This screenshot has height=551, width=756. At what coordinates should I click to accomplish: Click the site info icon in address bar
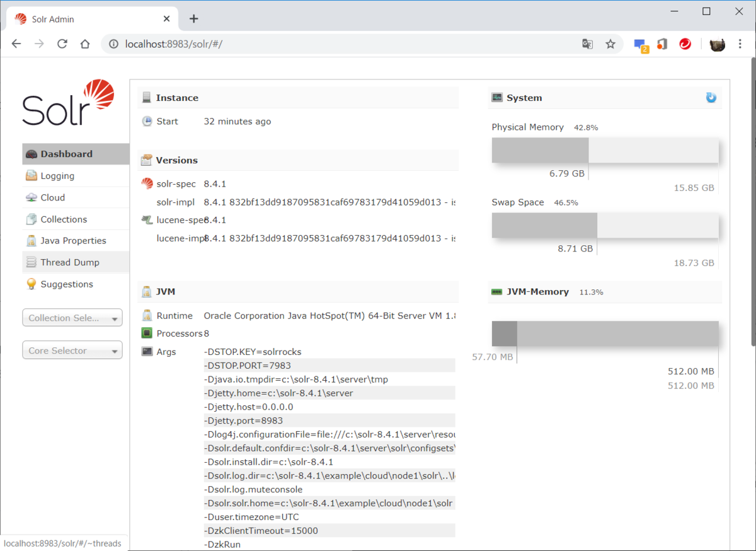point(113,44)
